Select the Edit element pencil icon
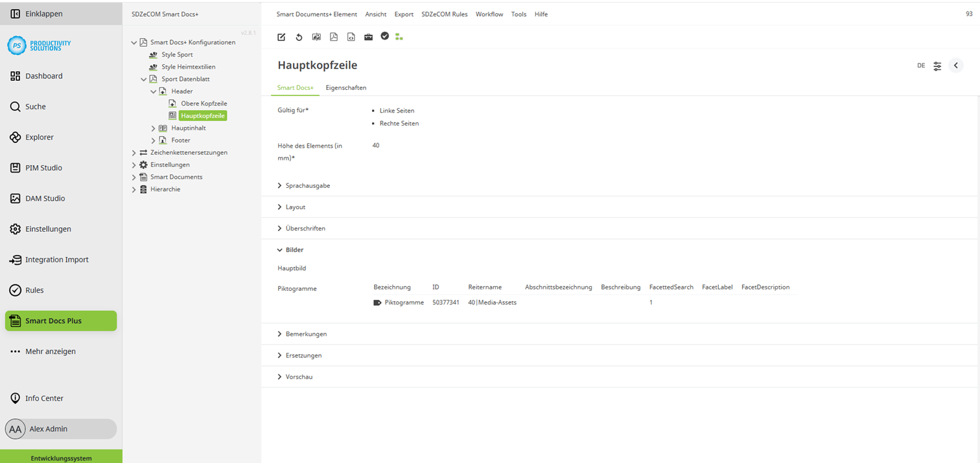Image resolution: width=980 pixels, height=463 pixels. click(281, 37)
